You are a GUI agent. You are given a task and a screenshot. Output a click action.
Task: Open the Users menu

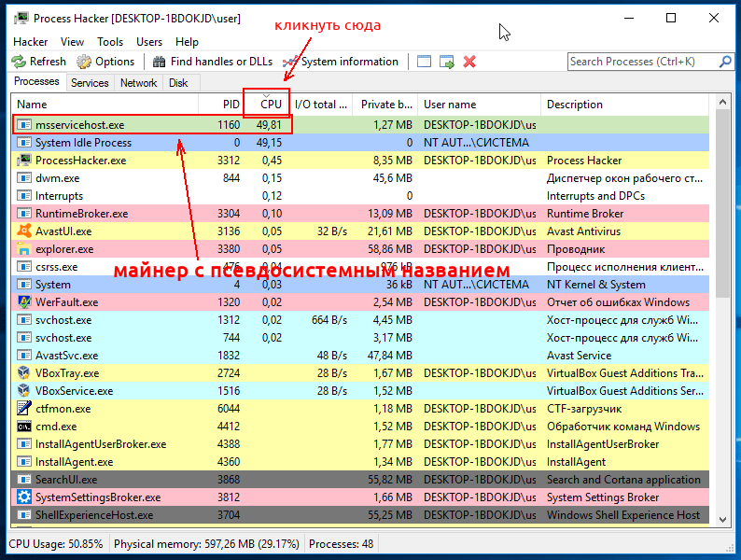point(149,42)
